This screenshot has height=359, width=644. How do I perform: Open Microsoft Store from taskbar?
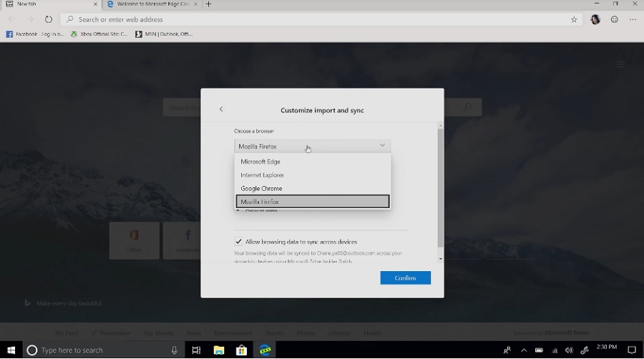(242, 350)
